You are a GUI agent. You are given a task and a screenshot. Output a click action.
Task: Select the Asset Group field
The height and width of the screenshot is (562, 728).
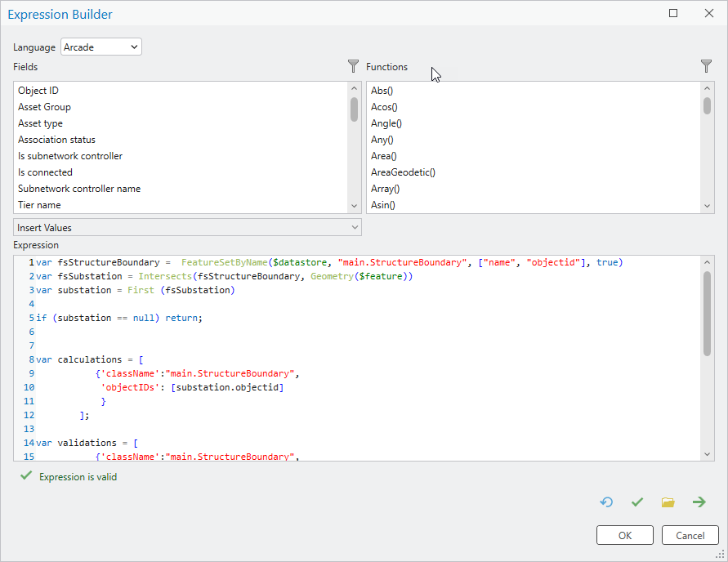coord(45,107)
